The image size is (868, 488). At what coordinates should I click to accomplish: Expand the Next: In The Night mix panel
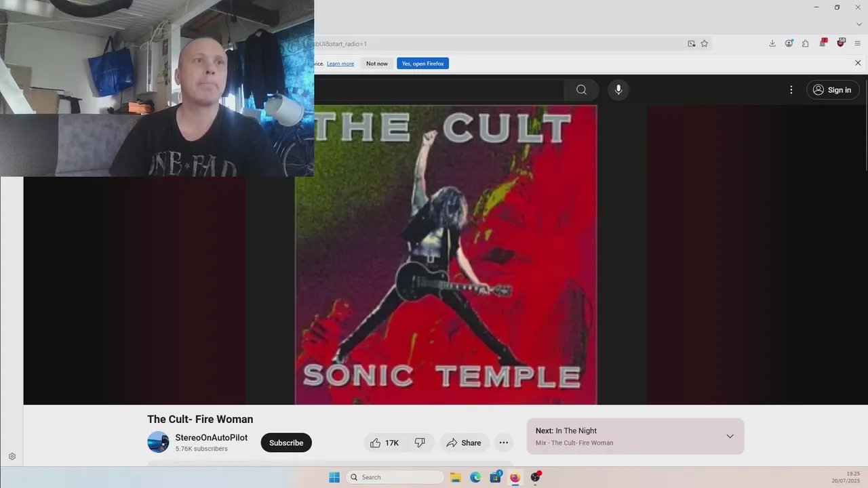(x=730, y=436)
